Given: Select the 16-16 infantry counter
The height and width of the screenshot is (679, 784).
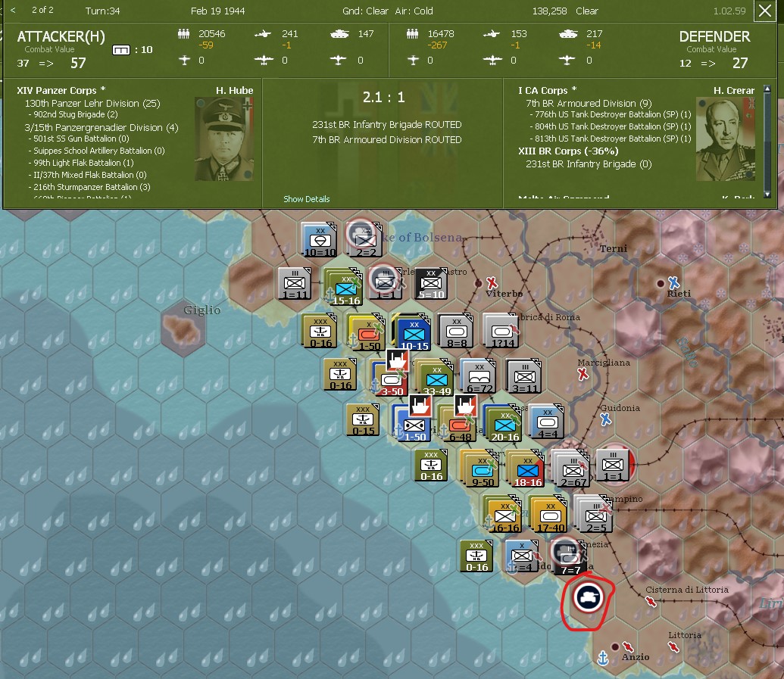Looking at the screenshot, I should click(503, 514).
